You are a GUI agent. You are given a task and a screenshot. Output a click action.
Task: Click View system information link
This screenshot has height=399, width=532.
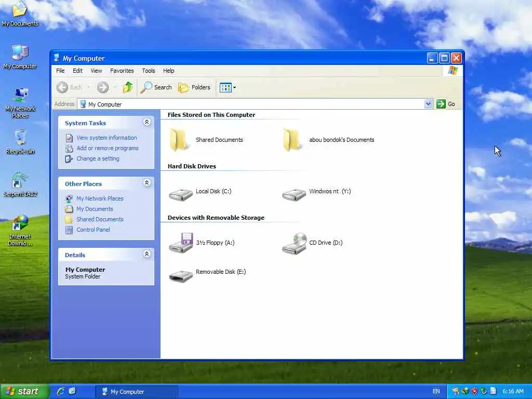point(107,138)
